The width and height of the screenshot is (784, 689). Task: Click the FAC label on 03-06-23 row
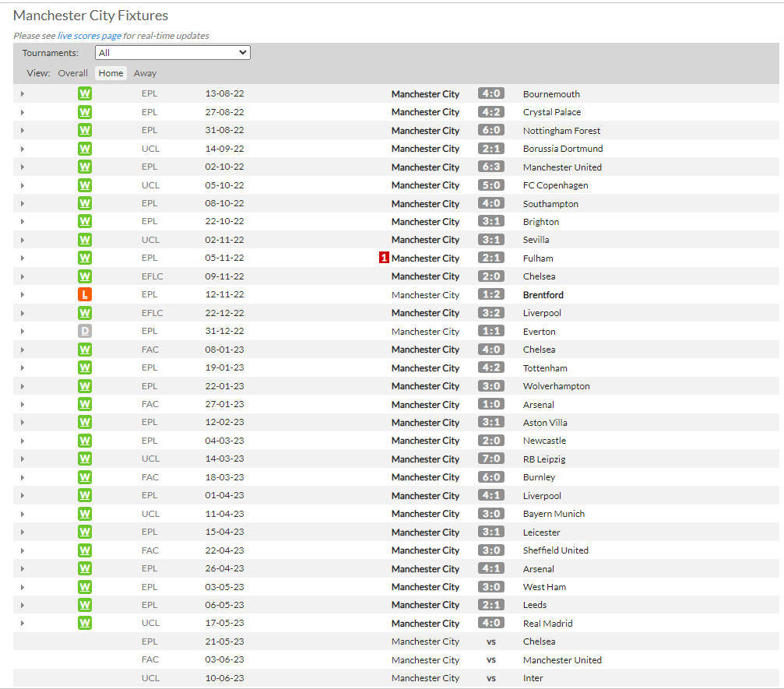pyautogui.click(x=150, y=659)
